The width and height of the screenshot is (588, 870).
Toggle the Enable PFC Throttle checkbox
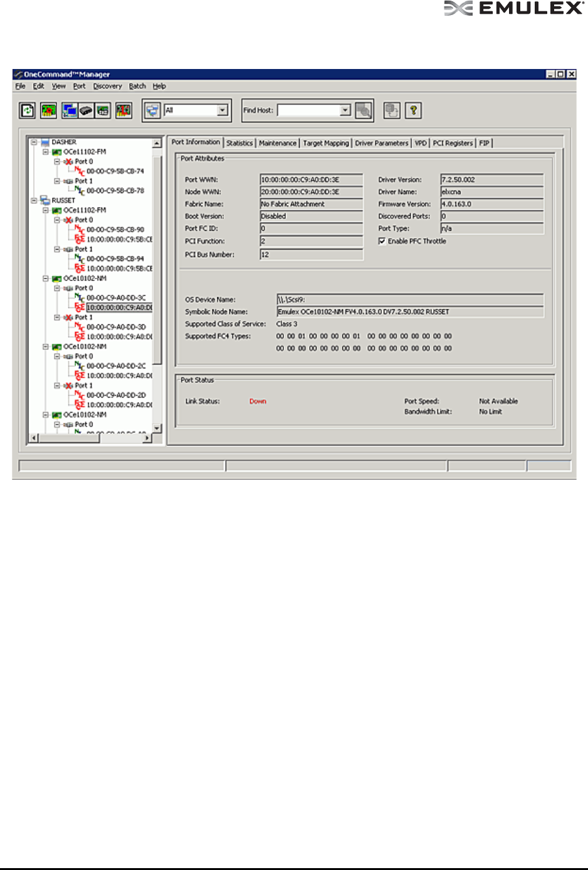coord(382,241)
